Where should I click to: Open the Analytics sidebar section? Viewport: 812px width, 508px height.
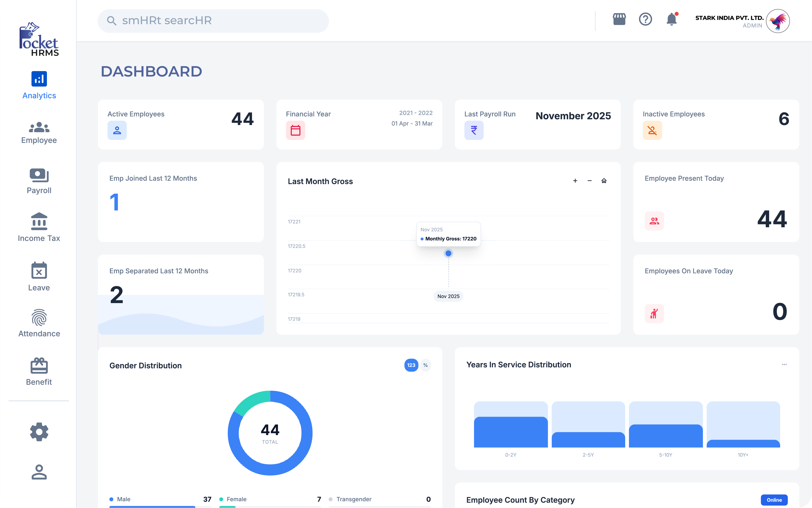point(39,85)
